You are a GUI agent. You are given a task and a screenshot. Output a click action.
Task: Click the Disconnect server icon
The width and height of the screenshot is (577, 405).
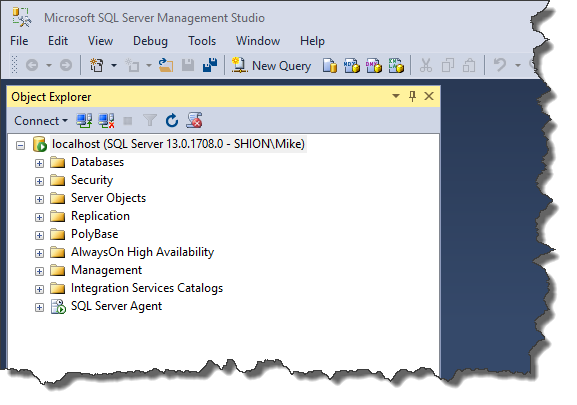point(106,121)
